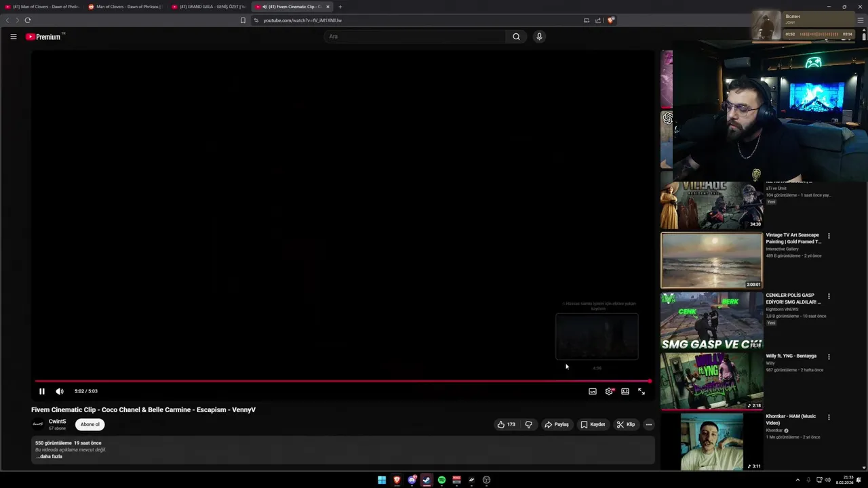Open Steam from taskbar
868x488 pixels.
427,480
